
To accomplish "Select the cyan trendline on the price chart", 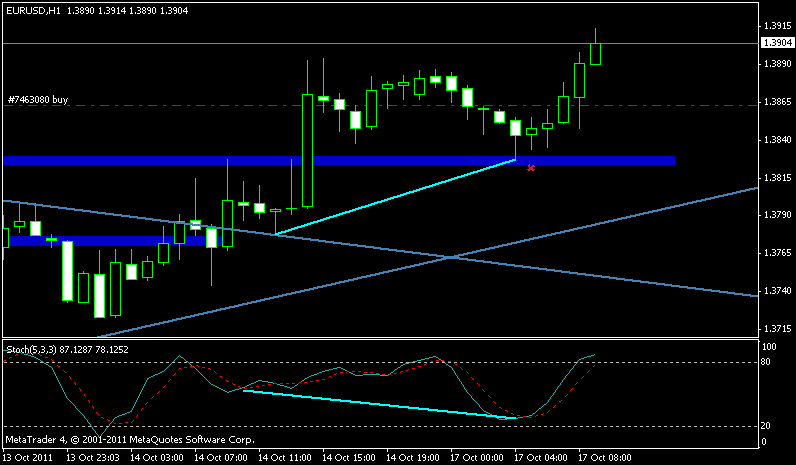I will pyautogui.click(x=395, y=197).
